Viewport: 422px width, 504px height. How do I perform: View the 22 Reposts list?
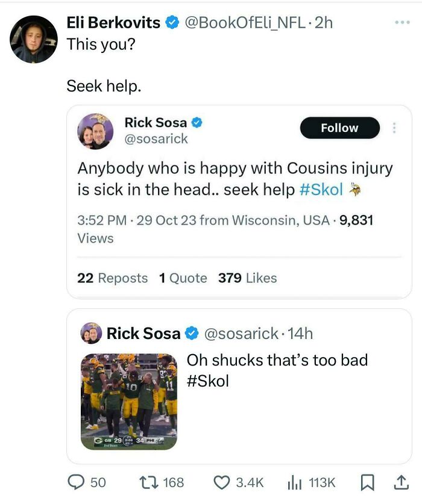[x=112, y=278]
